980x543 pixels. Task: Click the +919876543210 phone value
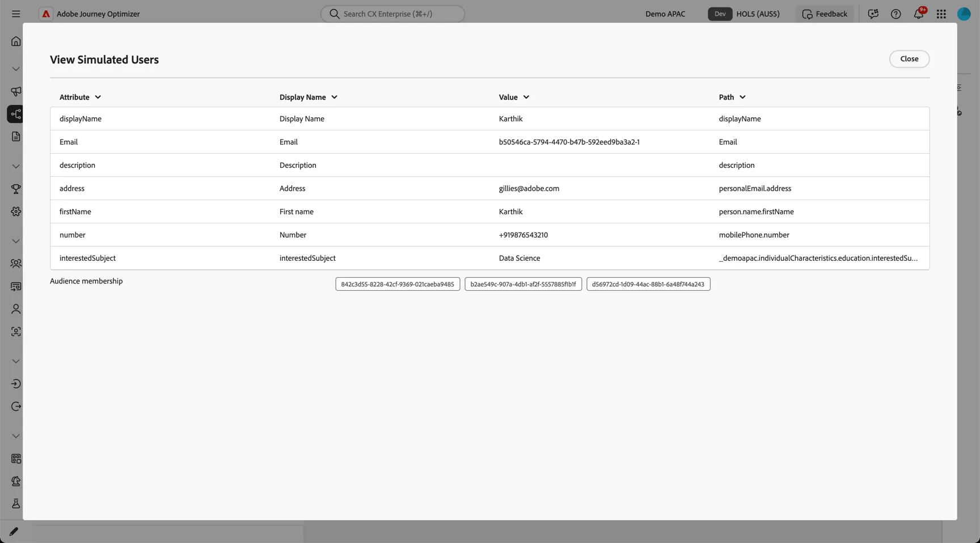pos(523,235)
